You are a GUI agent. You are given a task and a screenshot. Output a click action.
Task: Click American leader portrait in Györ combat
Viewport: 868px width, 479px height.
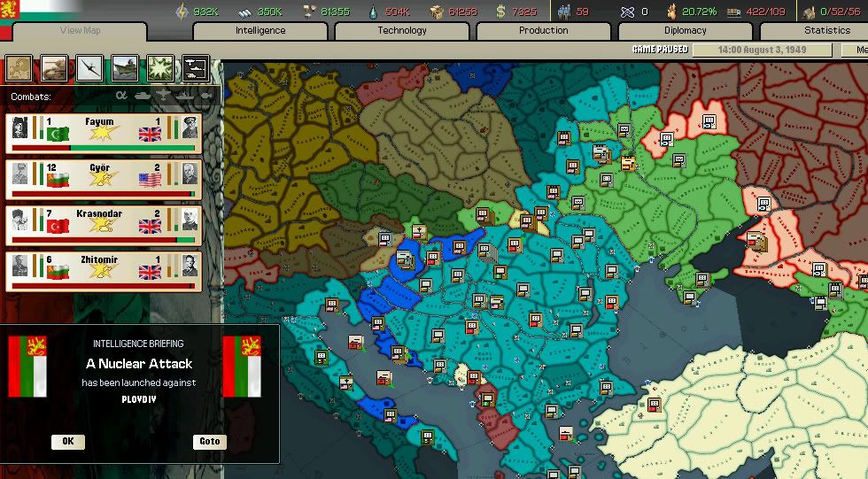[190, 174]
